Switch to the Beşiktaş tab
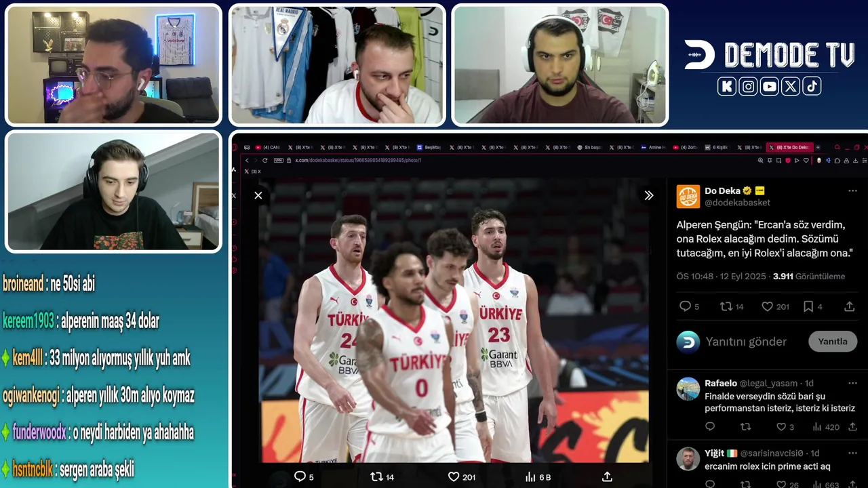The image size is (868, 488). click(x=429, y=147)
